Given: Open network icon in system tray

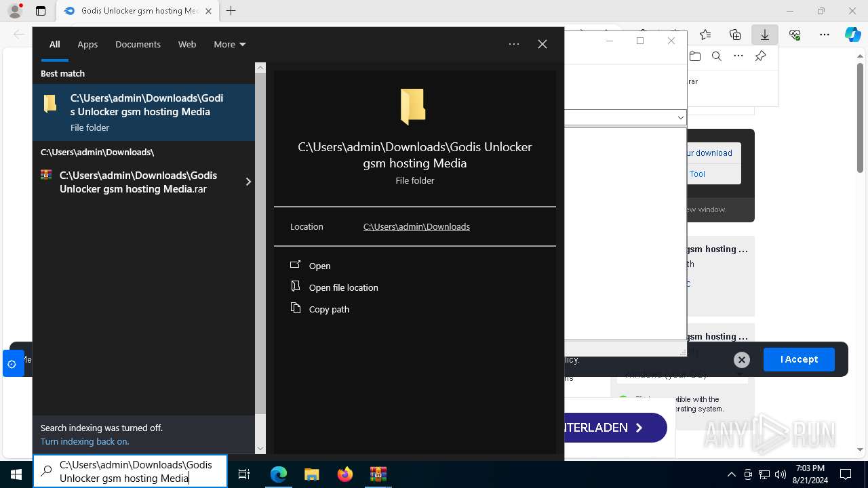Looking at the screenshot, I should coord(764,474).
